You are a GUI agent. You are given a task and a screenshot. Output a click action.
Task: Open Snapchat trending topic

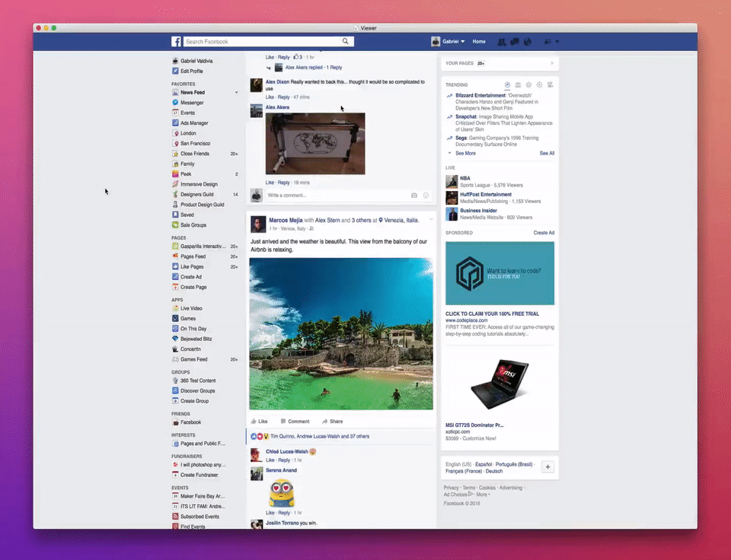tap(466, 117)
